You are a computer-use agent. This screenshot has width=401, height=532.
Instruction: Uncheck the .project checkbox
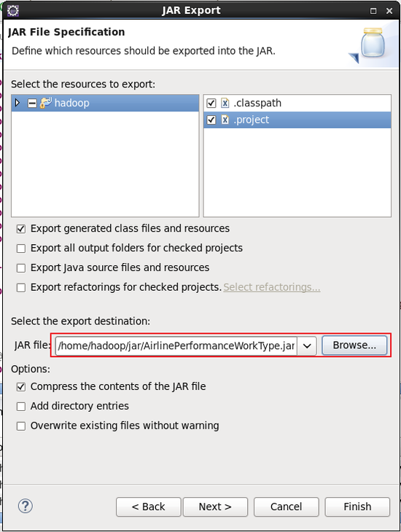click(211, 120)
